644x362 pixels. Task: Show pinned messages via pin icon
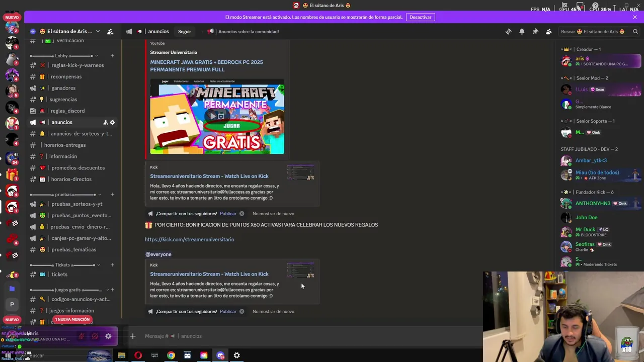click(535, 32)
